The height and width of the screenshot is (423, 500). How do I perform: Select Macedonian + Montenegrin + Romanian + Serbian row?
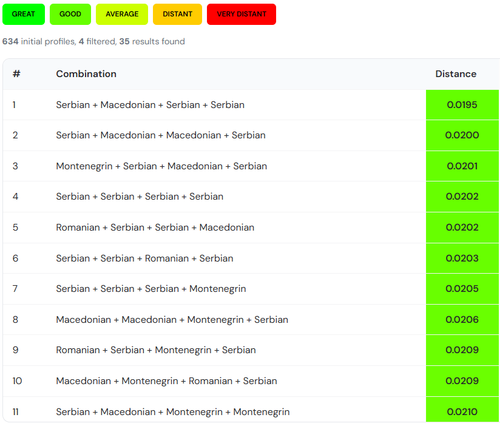pos(251,381)
